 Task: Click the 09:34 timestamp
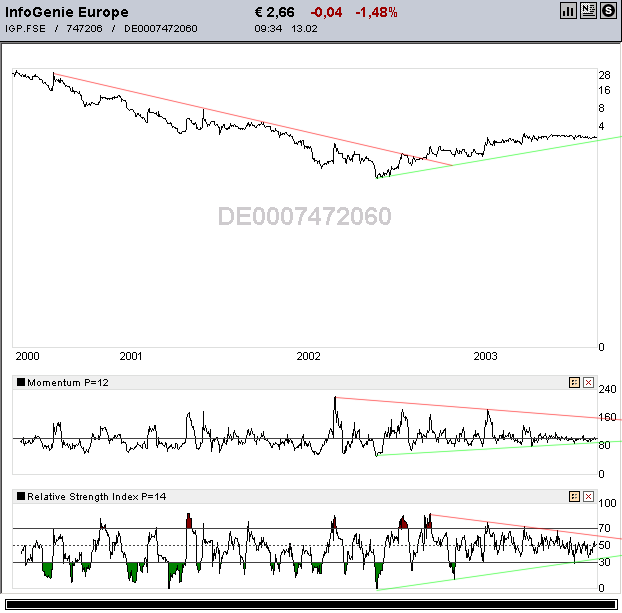268,29
